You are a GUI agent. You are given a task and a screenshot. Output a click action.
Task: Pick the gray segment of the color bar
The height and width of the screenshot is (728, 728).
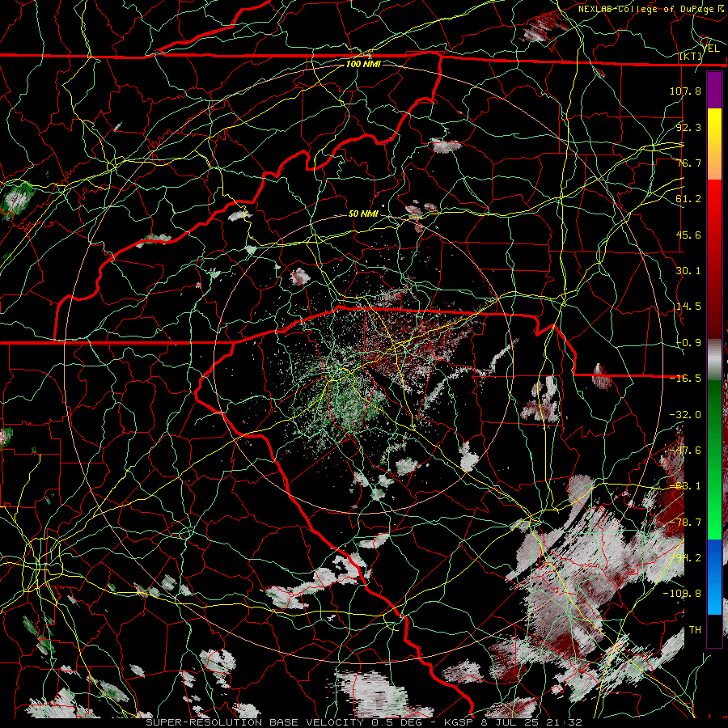714,360
